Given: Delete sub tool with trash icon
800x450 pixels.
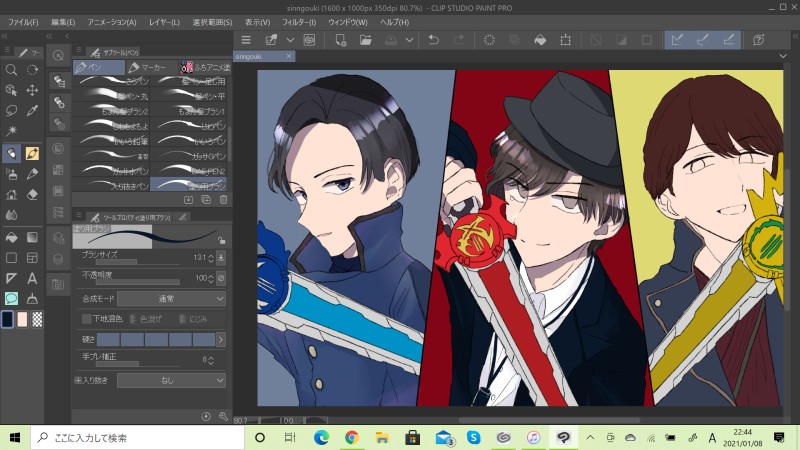Looking at the screenshot, I should pos(223,200).
